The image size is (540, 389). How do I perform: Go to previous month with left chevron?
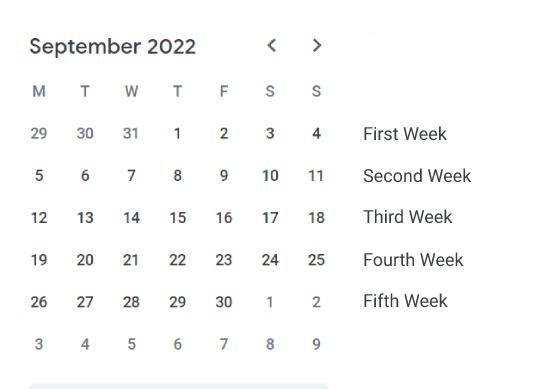pyautogui.click(x=272, y=45)
